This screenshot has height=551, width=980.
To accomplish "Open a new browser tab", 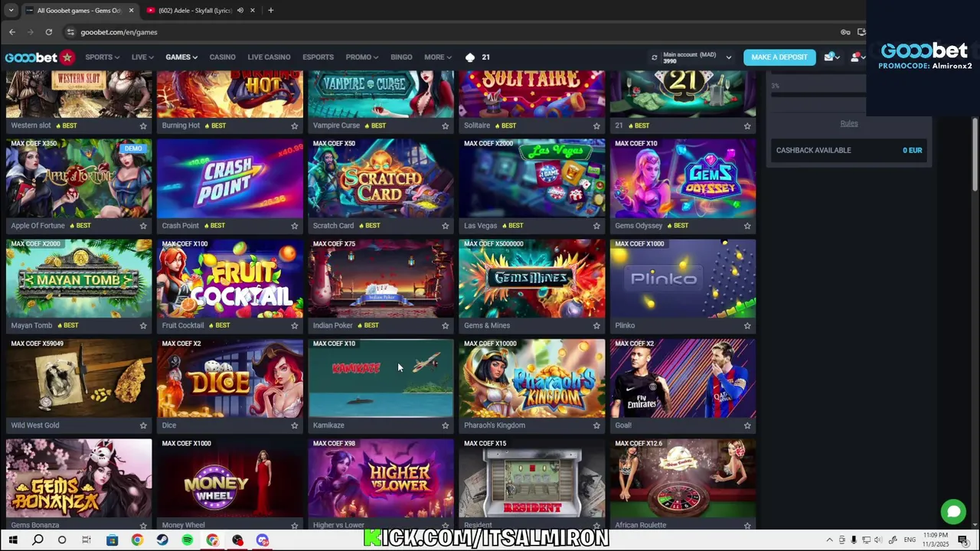I will [270, 11].
